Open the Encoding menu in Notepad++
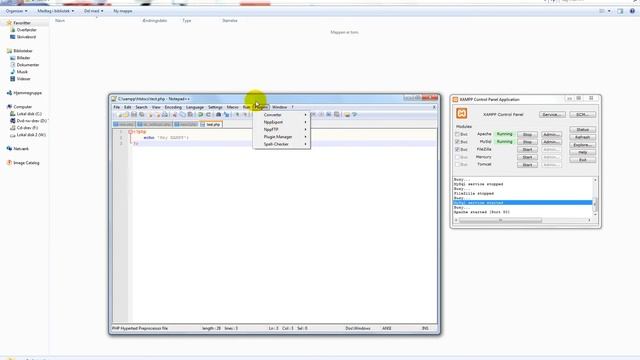This screenshot has width=640, height=360. pyautogui.click(x=173, y=107)
